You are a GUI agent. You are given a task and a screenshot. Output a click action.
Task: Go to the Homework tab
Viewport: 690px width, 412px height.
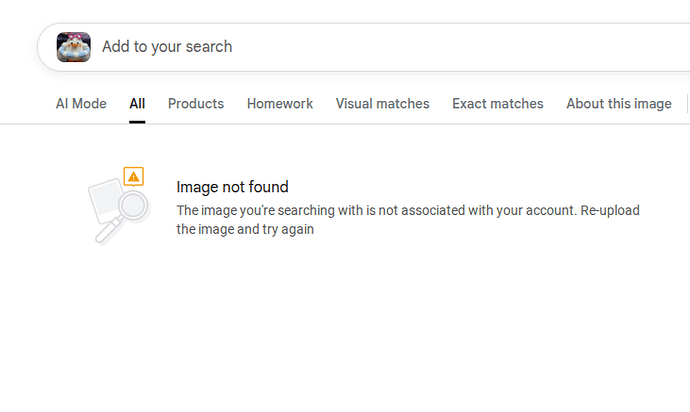[x=280, y=104]
